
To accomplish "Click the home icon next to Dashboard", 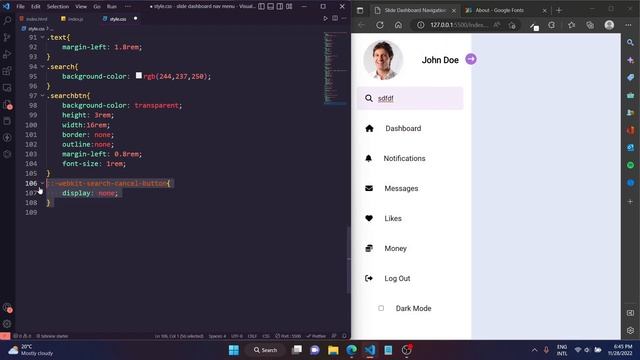I will point(369,129).
